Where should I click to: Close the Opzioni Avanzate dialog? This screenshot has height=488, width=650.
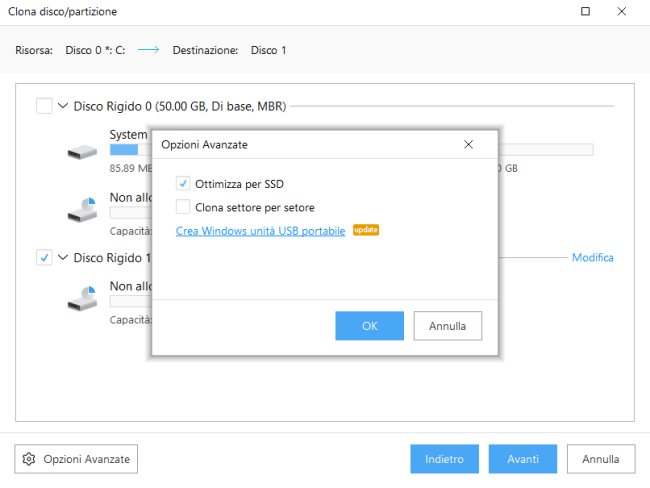click(468, 144)
